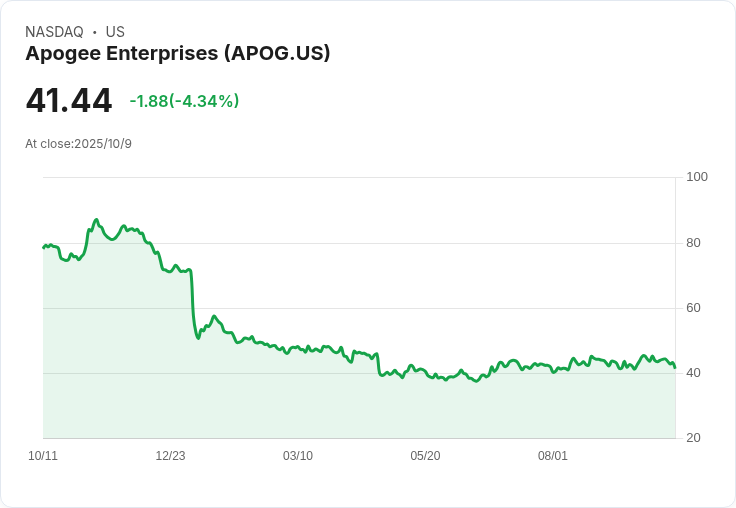736x508 pixels.
Task: Click the leftmost start of the price line
Action: coord(43,247)
